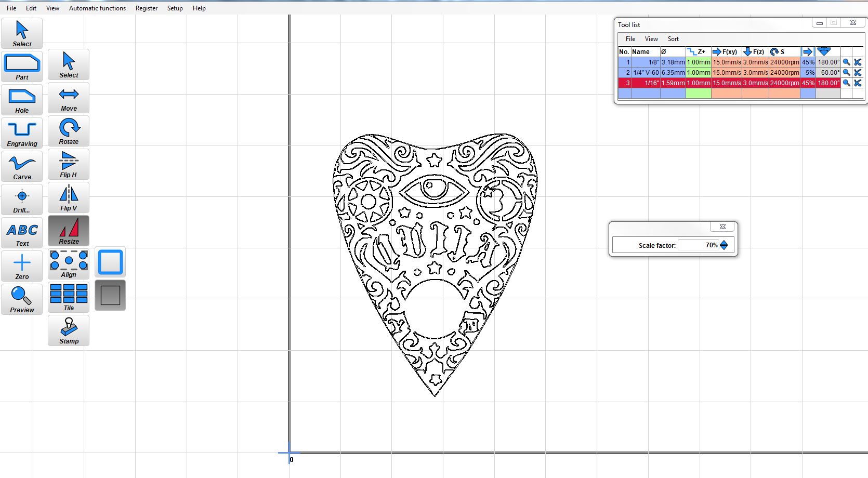Click the 3.18mm diameter cell

click(673, 62)
